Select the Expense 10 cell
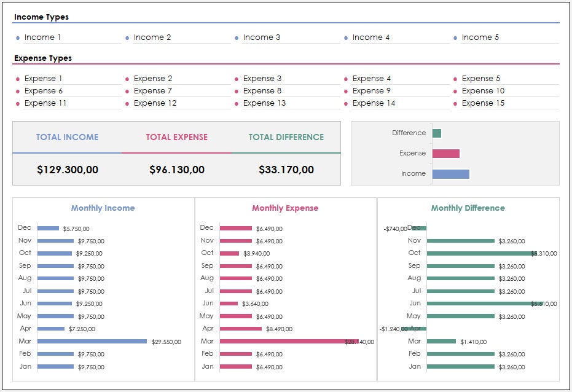Viewport: 572px width, 392px height. (x=510, y=91)
